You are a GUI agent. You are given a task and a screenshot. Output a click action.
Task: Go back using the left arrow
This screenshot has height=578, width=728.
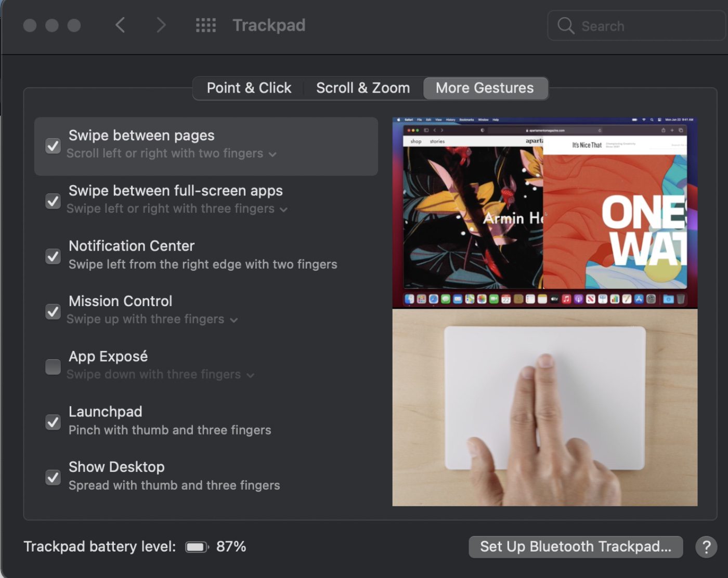[x=120, y=25]
